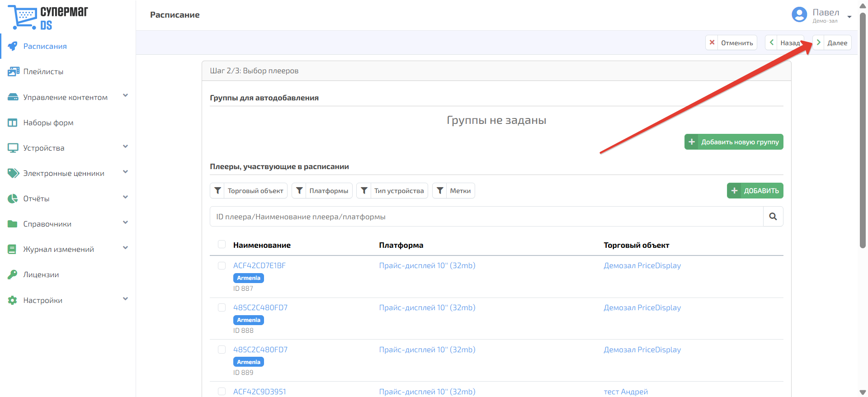Click the Настройки gear icon
This screenshot has width=868, height=397.
point(13,300)
